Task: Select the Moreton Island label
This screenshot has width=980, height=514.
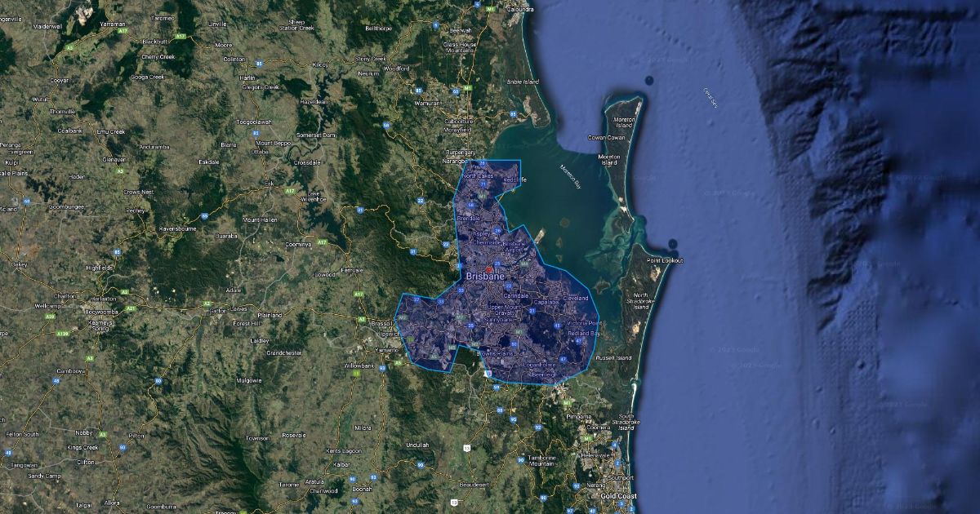Action: click(624, 123)
